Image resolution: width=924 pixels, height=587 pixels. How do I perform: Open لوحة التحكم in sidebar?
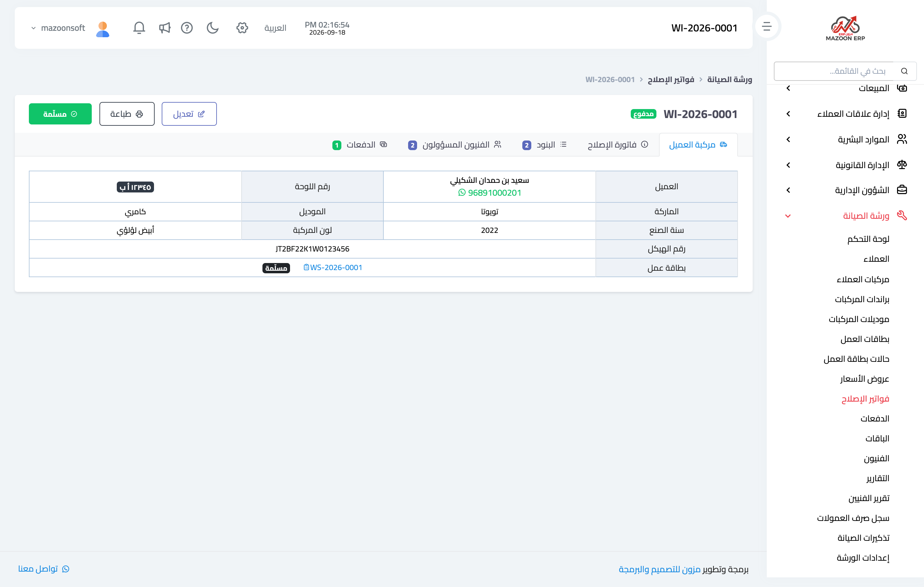868,239
